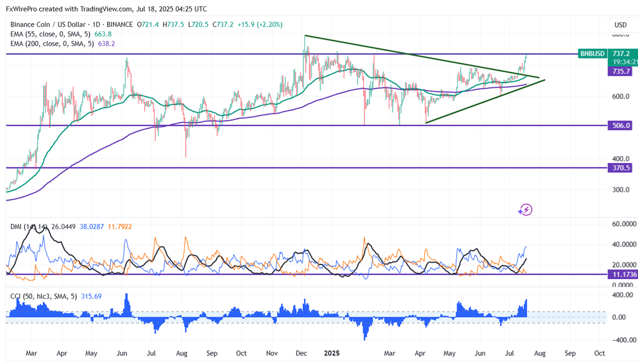The width and height of the screenshot is (638, 364).
Task: Click the 638.2 EMA value
Action: click(x=107, y=43)
